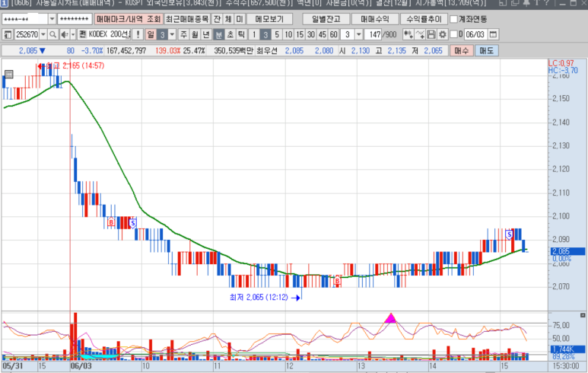Select the 일 daily period toggle

coord(151,34)
